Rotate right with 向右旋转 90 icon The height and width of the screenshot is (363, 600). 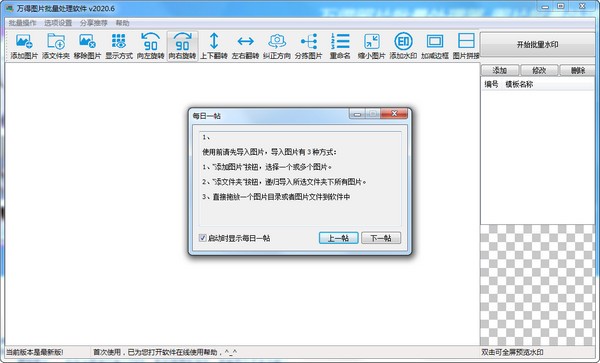click(183, 46)
